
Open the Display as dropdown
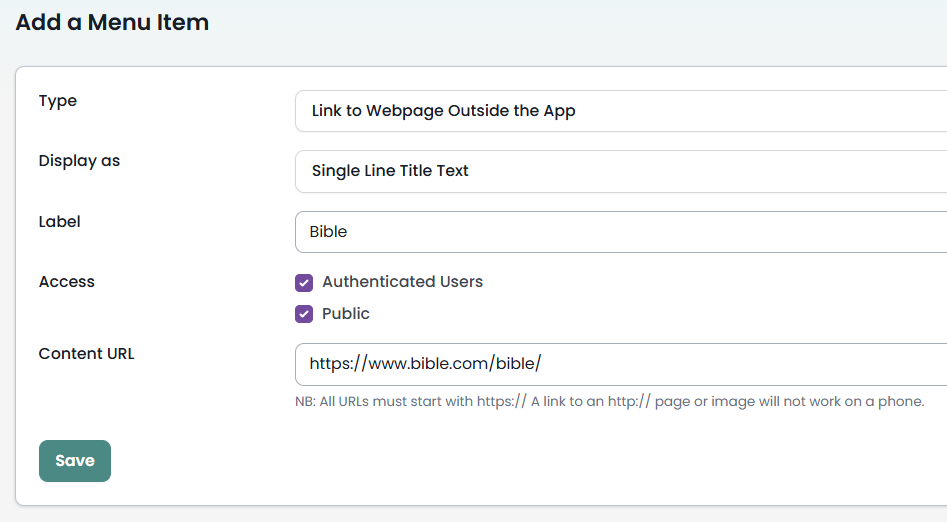coord(621,172)
